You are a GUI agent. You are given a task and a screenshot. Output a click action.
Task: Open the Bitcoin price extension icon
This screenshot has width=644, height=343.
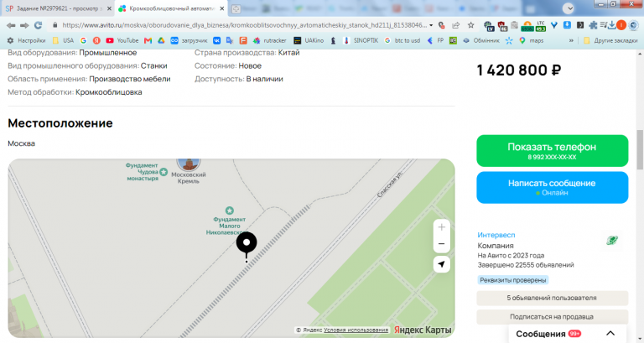pos(527,26)
